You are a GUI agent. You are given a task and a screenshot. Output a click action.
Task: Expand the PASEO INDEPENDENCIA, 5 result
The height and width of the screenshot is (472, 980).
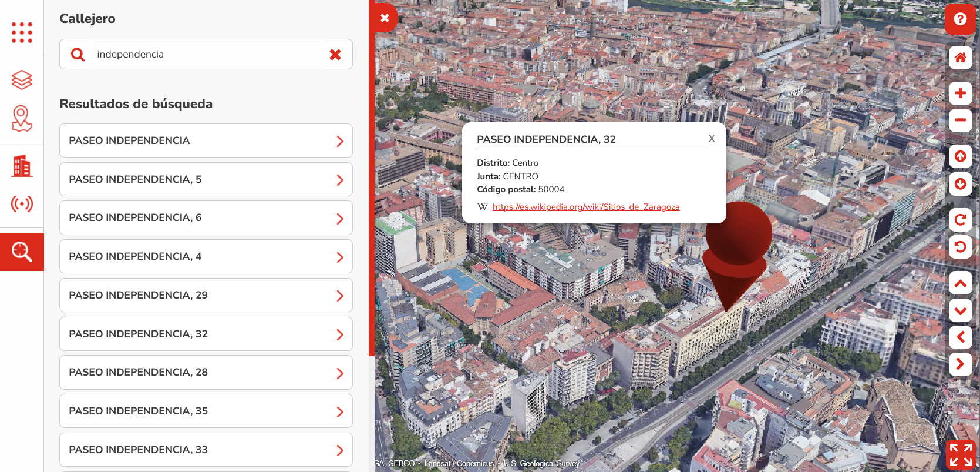click(x=206, y=179)
